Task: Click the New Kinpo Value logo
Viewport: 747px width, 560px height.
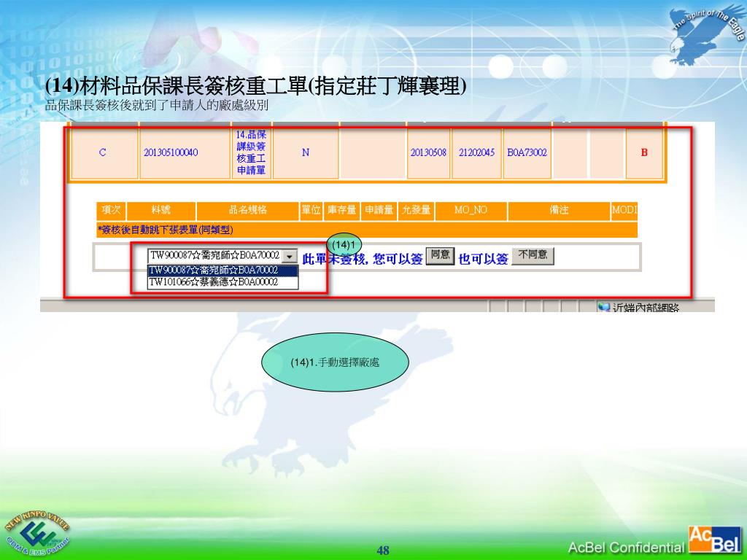Action: [36, 533]
